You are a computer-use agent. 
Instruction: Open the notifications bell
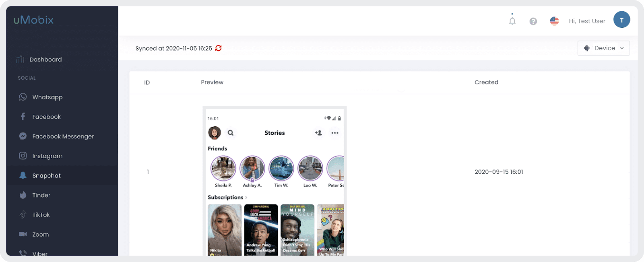tap(512, 21)
